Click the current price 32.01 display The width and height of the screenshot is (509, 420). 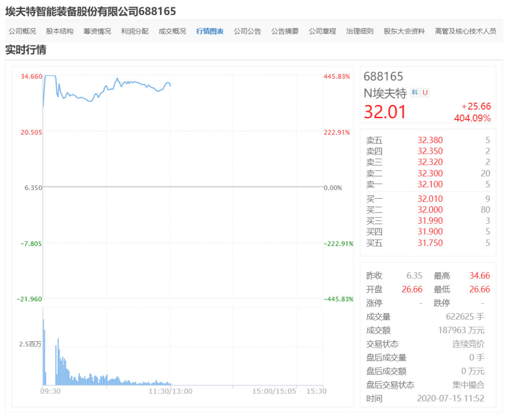[385, 112]
